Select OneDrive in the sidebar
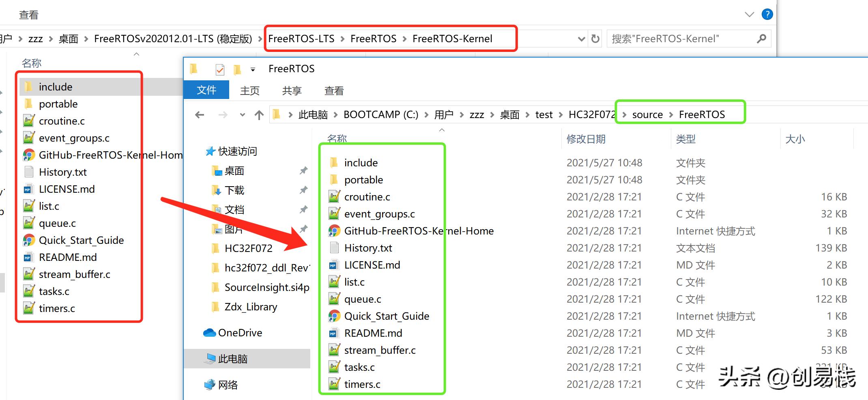 coord(240,333)
